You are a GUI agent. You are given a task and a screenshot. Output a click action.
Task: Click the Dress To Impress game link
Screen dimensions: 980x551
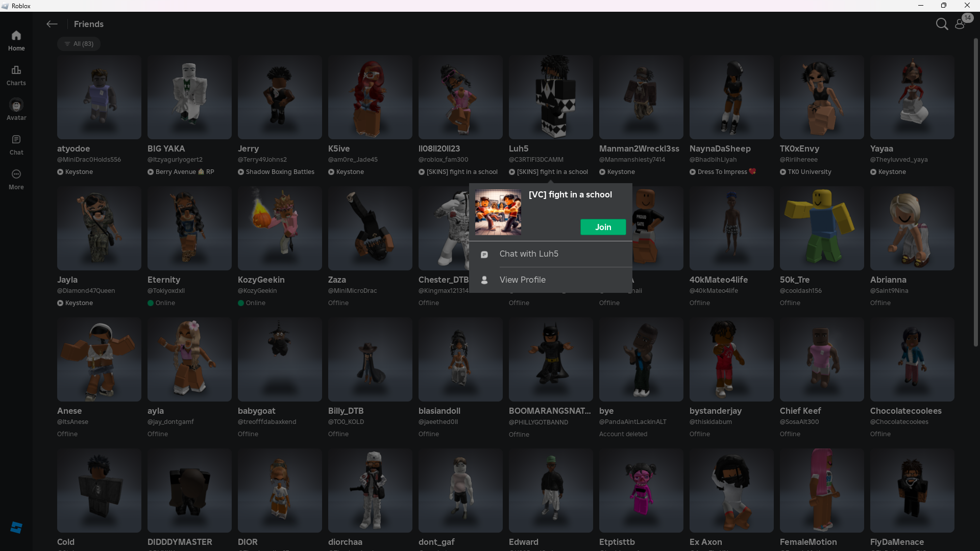(722, 172)
